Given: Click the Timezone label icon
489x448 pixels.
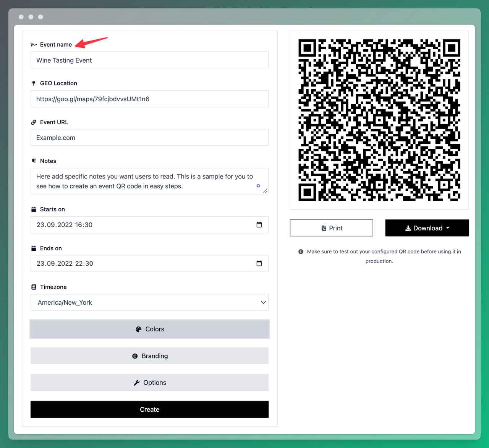Looking at the screenshot, I should point(34,287).
